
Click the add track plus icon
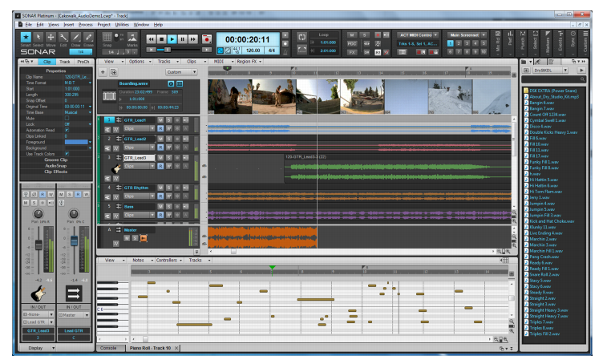coord(103,72)
